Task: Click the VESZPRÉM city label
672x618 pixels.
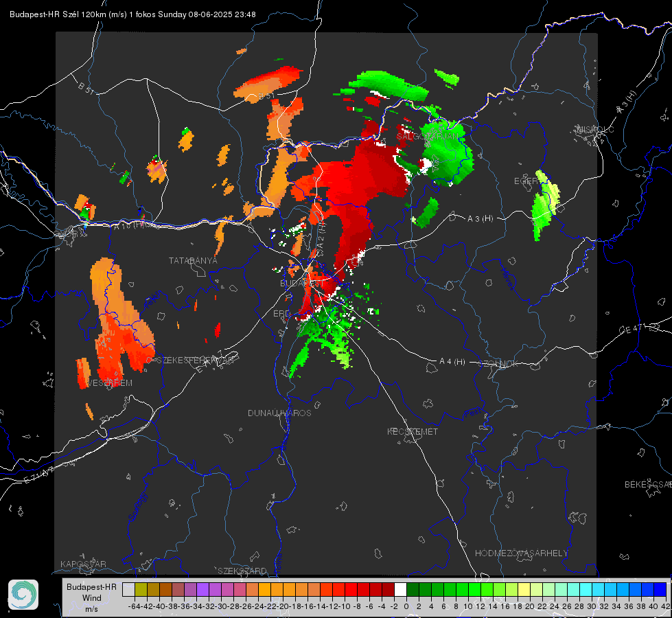Action: pos(109,383)
